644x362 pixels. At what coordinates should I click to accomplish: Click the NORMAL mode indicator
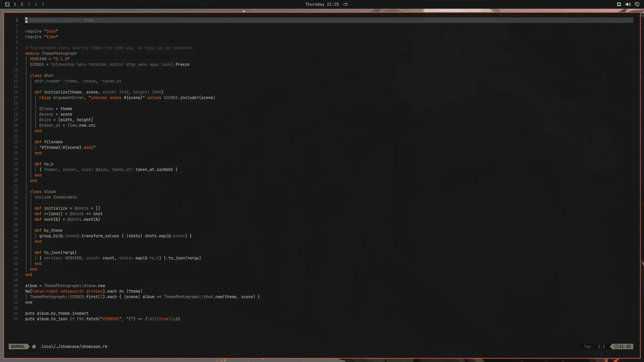coord(18,347)
